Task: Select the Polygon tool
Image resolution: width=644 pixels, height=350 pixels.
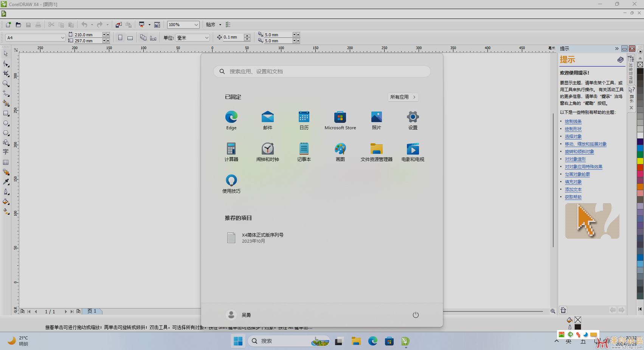Action: 6,133
